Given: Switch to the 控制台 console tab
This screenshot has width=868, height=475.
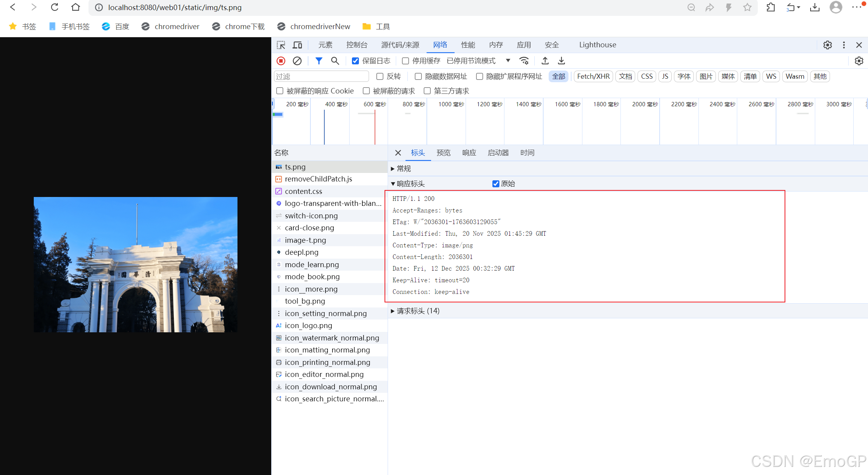Looking at the screenshot, I should click(x=357, y=45).
